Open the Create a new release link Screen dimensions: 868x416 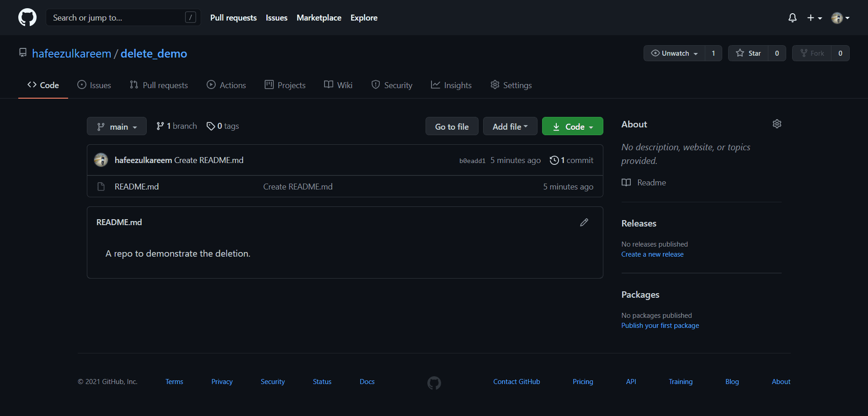pyautogui.click(x=652, y=254)
